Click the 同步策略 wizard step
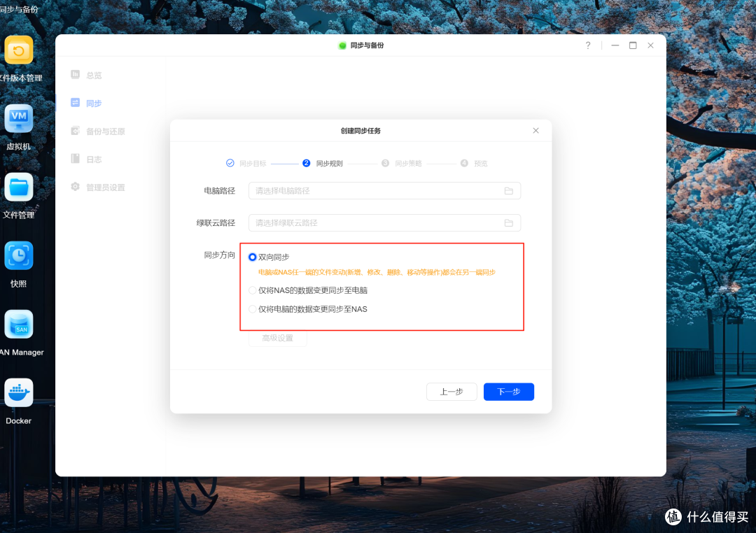 click(x=402, y=164)
